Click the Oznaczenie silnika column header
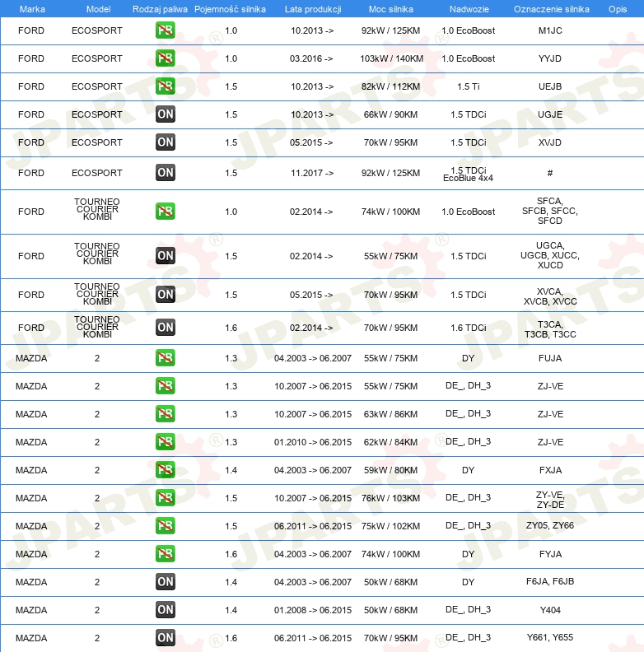This screenshot has width=644, height=652. tap(551, 9)
